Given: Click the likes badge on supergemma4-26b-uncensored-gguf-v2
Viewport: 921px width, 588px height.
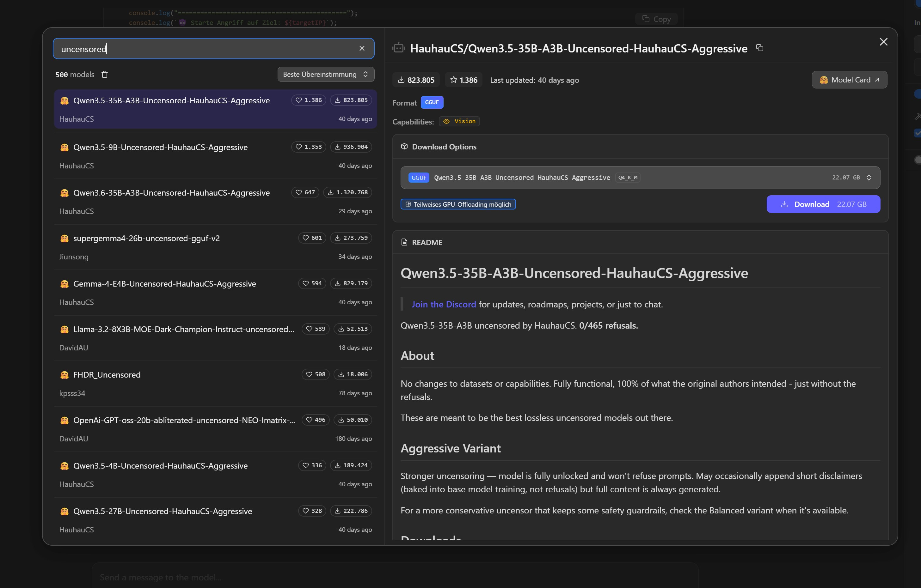Looking at the screenshot, I should pos(312,238).
